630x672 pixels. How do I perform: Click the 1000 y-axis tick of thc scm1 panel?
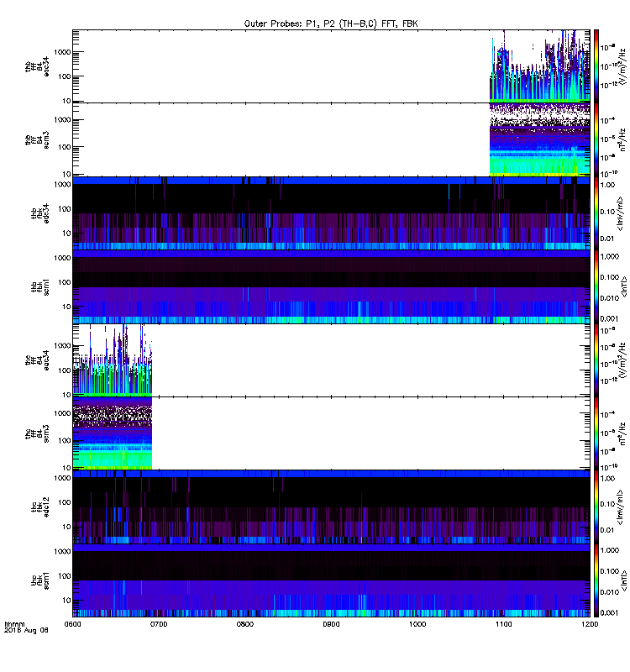pos(62,551)
